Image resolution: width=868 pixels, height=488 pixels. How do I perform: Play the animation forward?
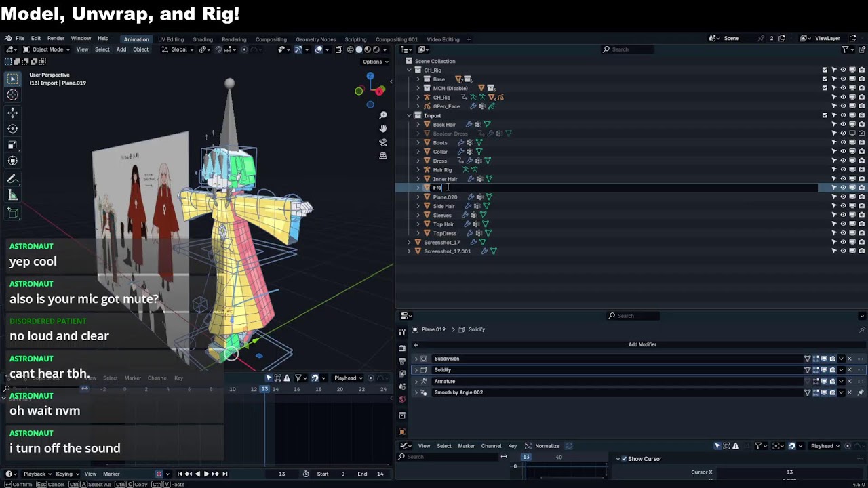click(206, 474)
